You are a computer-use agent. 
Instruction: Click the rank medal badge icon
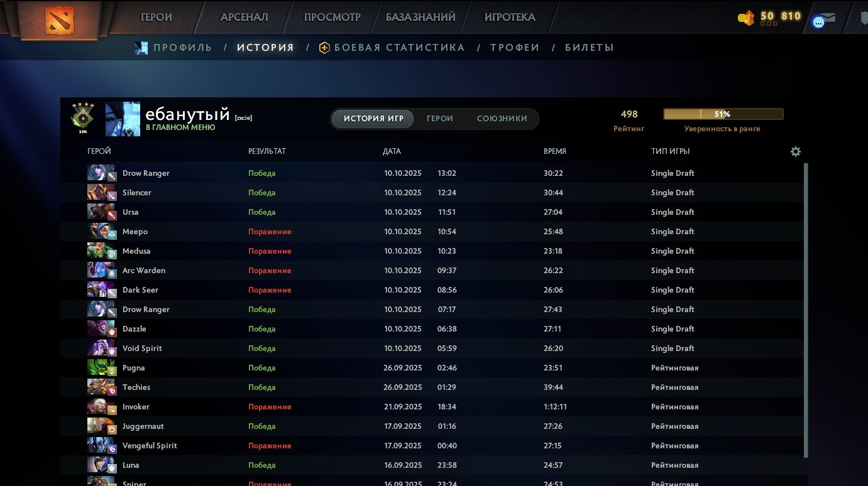tap(83, 117)
